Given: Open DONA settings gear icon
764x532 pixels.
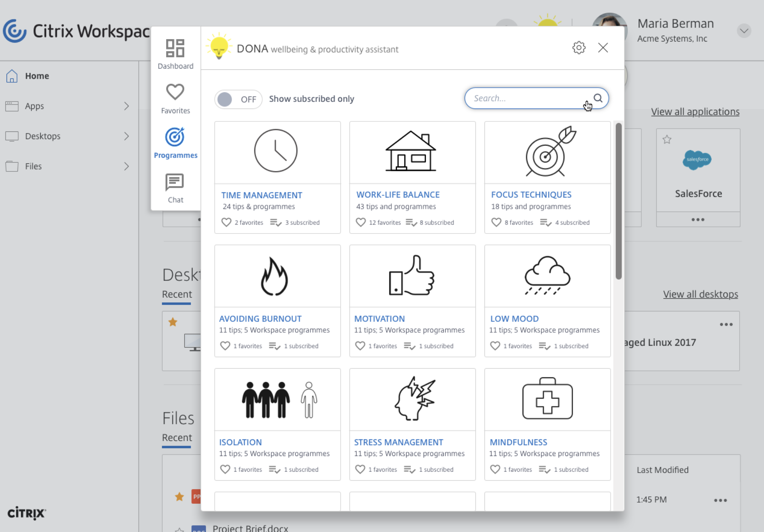Looking at the screenshot, I should [579, 48].
